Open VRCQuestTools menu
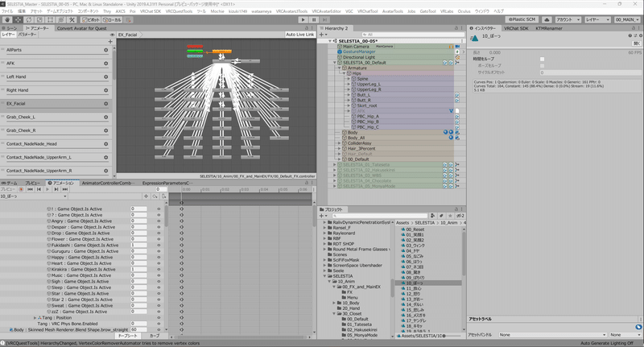This screenshot has width=644, height=347. click(x=179, y=11)
